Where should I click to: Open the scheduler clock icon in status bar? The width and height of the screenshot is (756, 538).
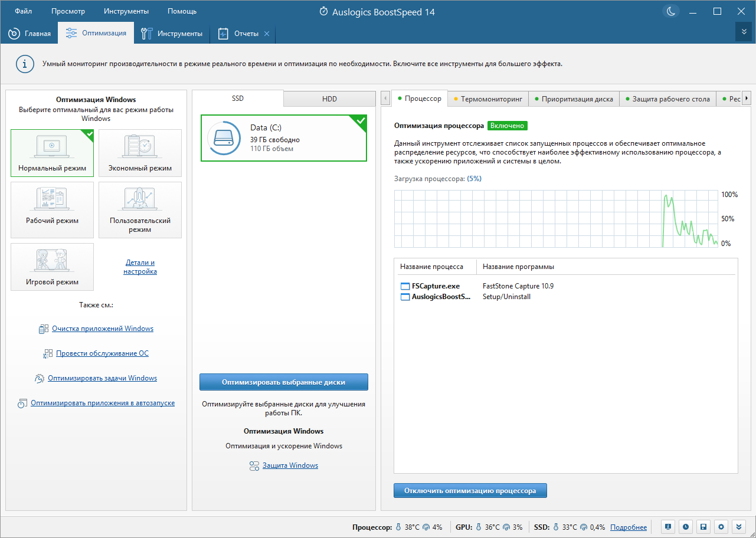[x=686, y=527]
